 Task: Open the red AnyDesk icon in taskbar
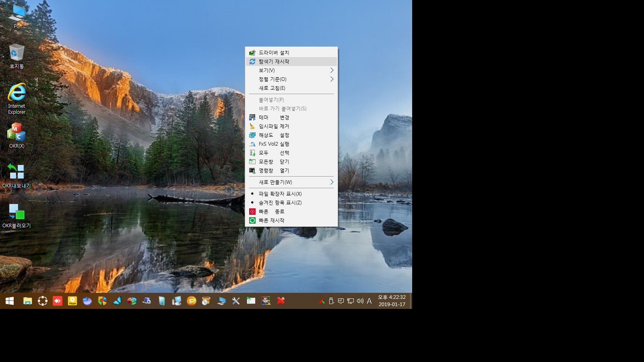(58, 301)
